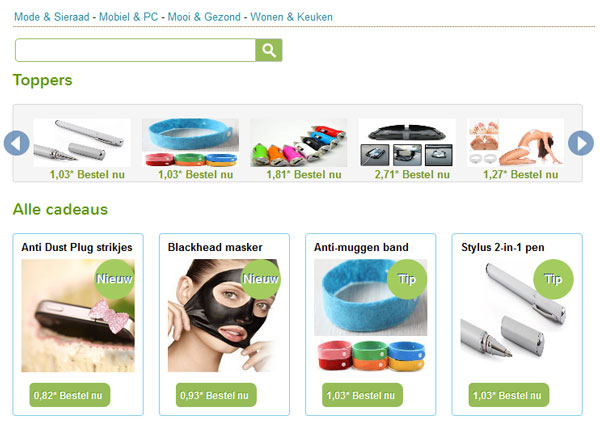Viewport: 600px width, 422px height.
Task: Click 2,71 Bestel nu under the car phone holder
Action: (x=412, y=174)
